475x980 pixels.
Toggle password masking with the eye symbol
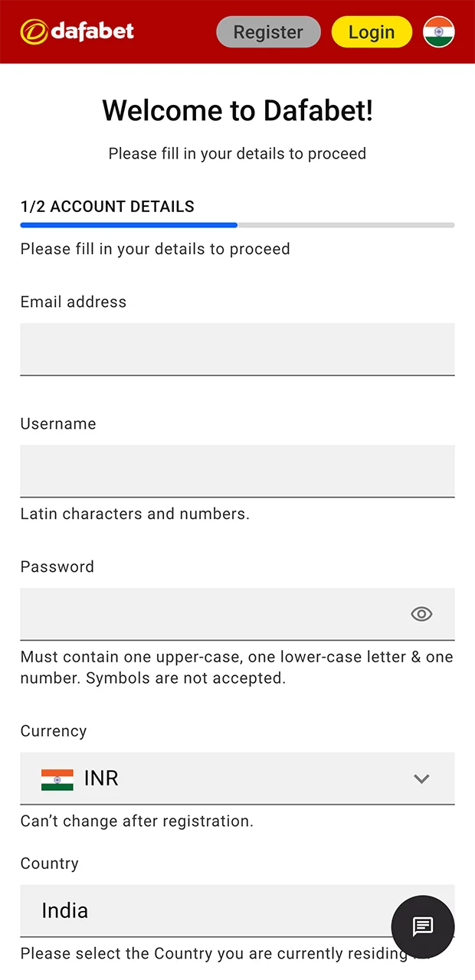(x=421, y=614)
